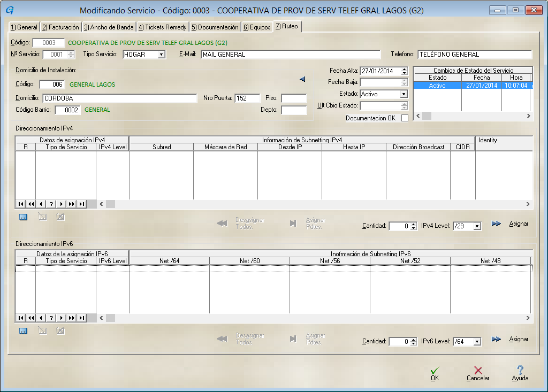Switch to the 2) Facturación tab
Screen dimensions: 548x392
coord(61,27)
